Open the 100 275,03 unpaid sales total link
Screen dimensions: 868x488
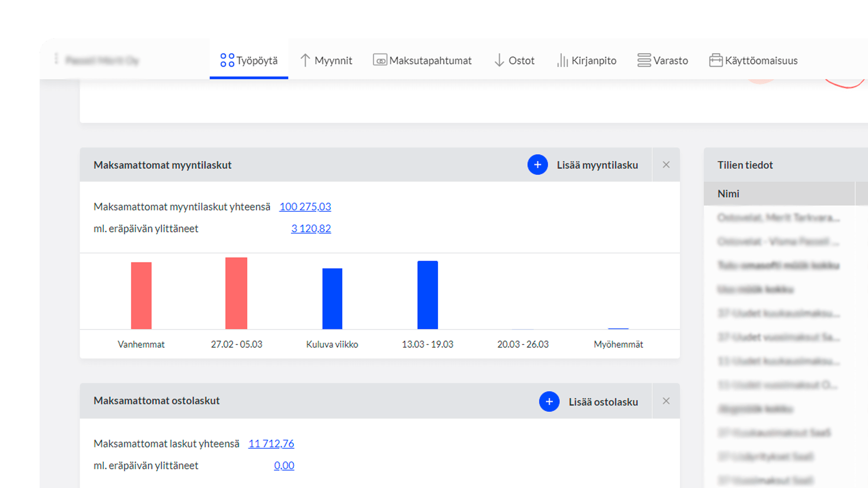(x=305, y=207)
